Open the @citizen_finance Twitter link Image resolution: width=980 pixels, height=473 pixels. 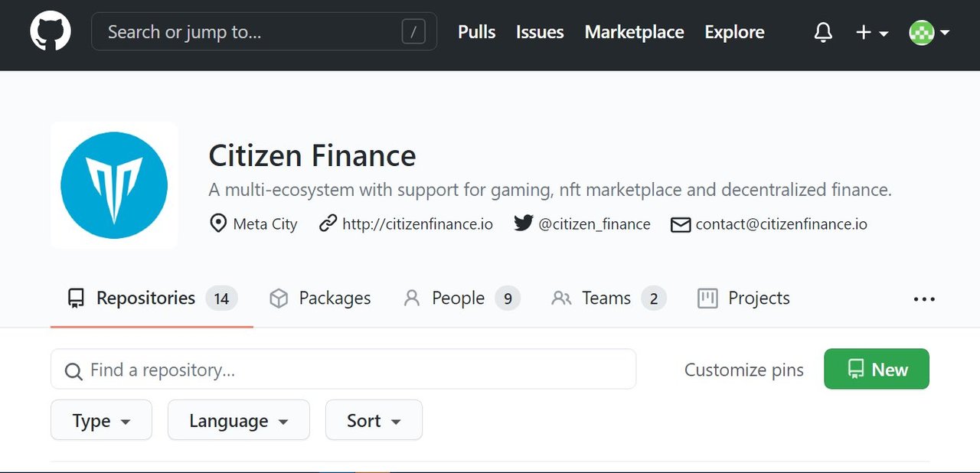(x=594, y=224)
